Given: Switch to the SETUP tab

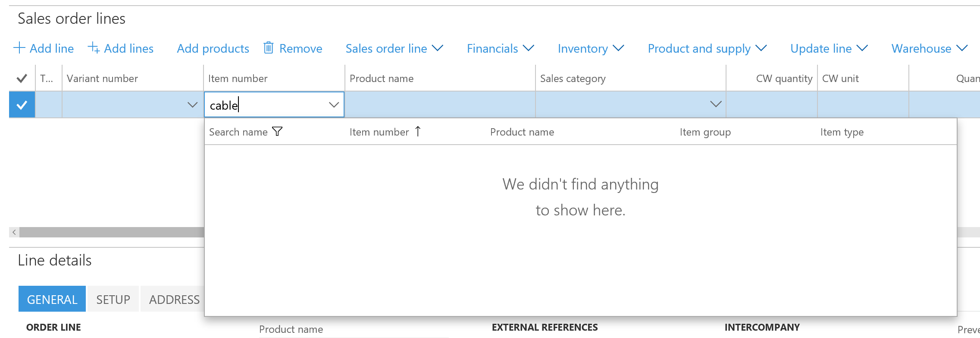Looking at the screenshot, I should 113,299.
